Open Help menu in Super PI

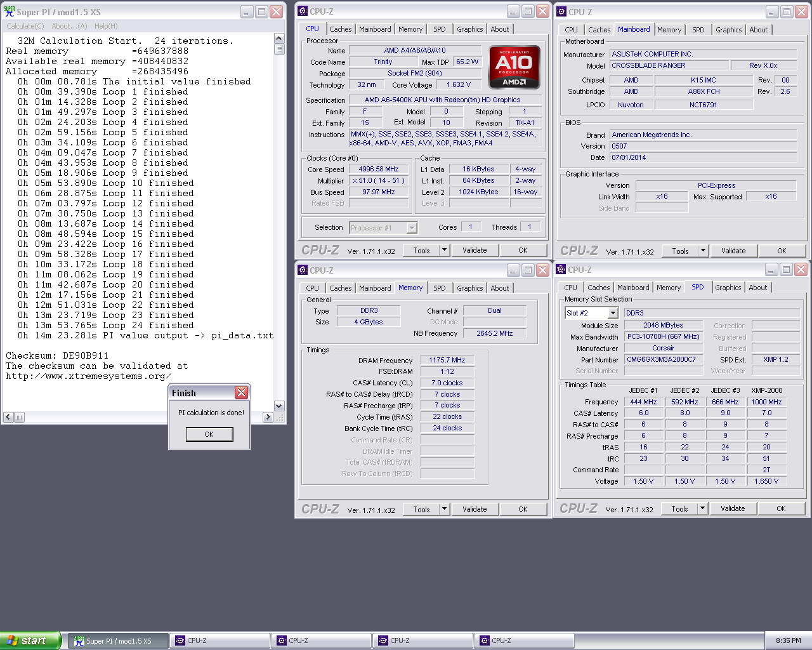106,26
